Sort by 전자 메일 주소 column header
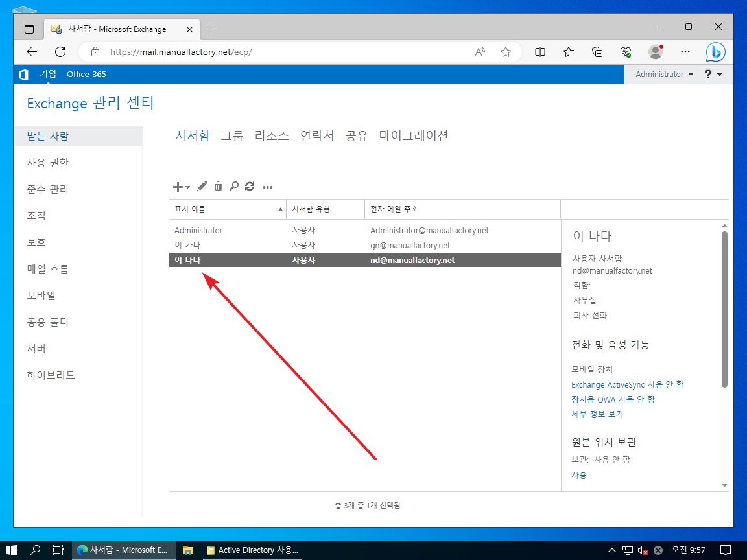The width and height of the screenshot is (747, 560). pos(462,209)
